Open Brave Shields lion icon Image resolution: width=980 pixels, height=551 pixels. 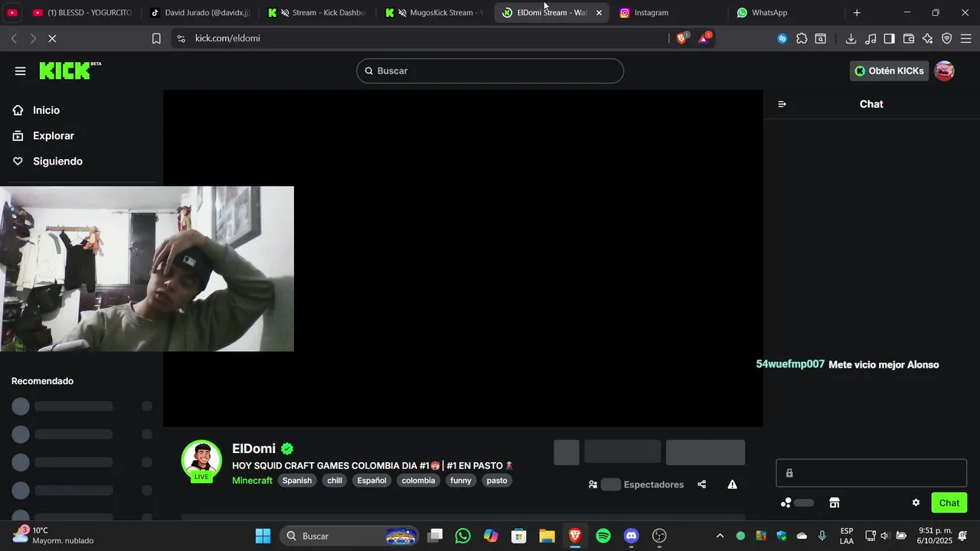tap(681, 38)
